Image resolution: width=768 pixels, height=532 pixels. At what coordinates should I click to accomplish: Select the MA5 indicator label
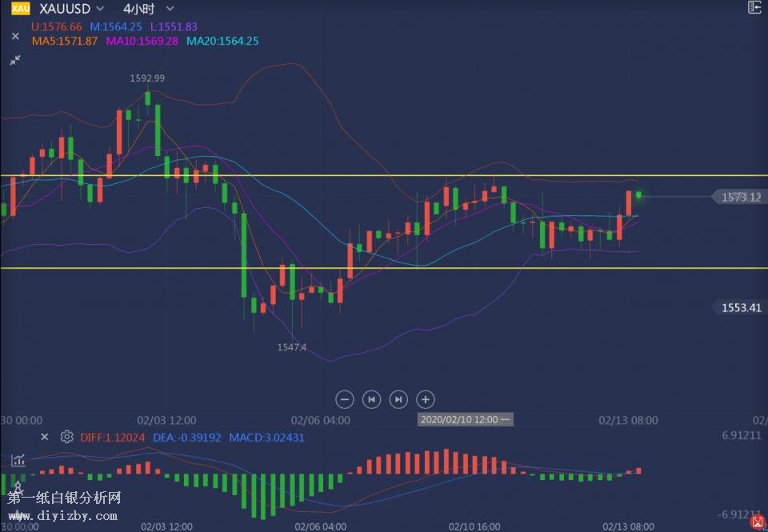tap(65, 41)
